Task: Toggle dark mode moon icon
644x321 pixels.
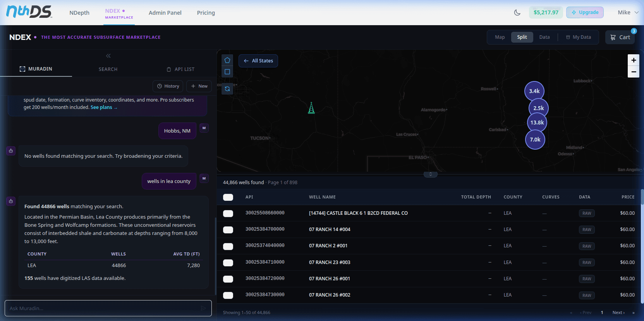Action: click(x=517, y=12)
